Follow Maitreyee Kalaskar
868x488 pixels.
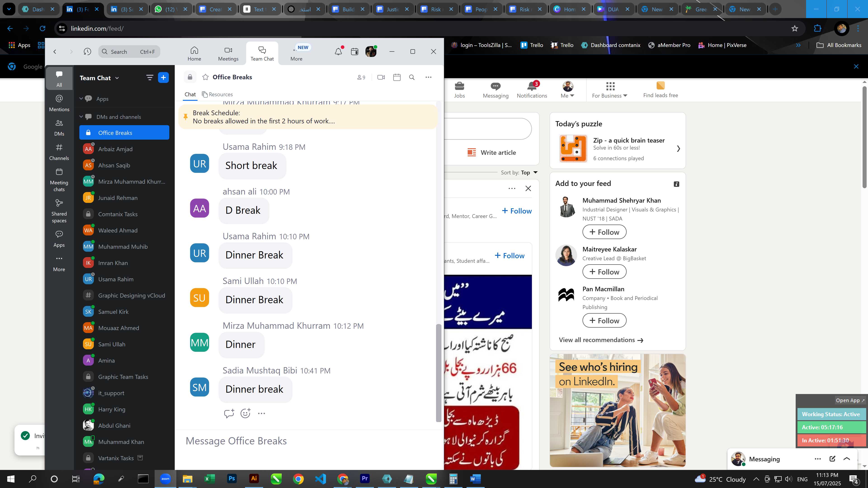(x=604, y=272)
